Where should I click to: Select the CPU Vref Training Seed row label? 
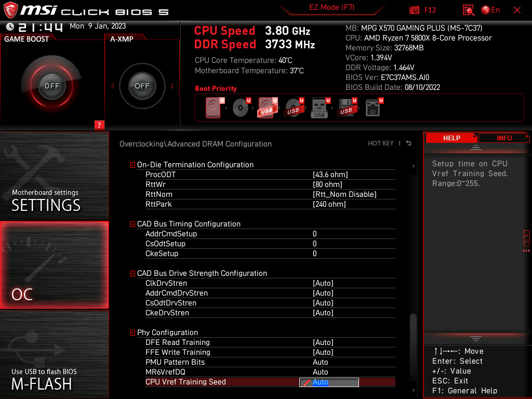[x=185, y=382]
